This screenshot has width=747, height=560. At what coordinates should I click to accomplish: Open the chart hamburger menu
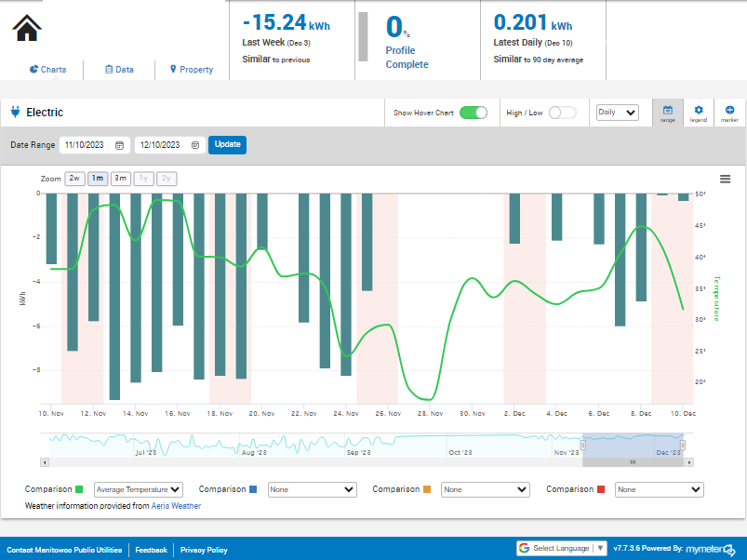tap(725, 180)
